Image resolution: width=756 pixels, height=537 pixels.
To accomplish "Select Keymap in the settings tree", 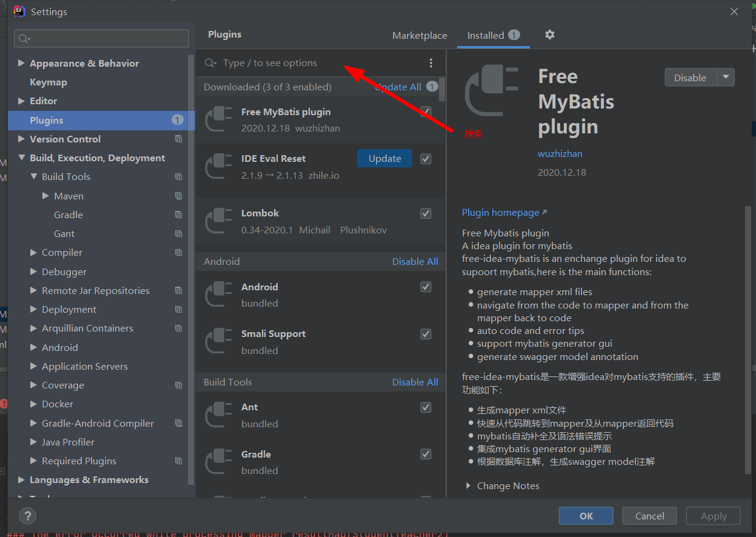I will point(49,82).
